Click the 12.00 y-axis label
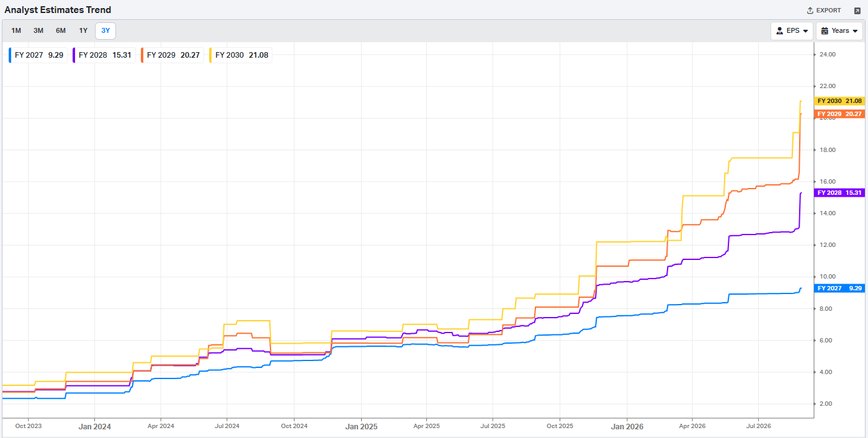The width and height of the screenshot is (868, 438). pyautogui.click(x=828, y=245)
